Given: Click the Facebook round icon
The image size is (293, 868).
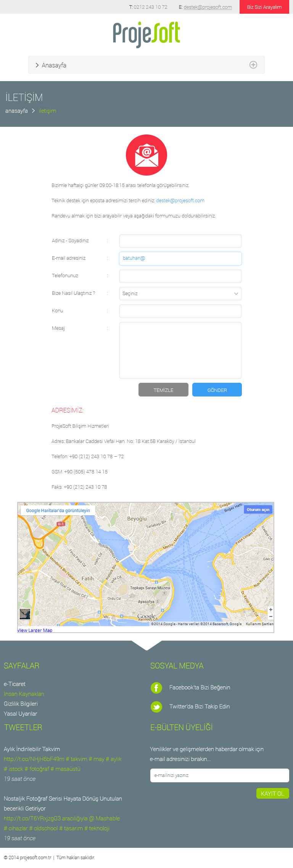Looking at the screenshot, I should point(156,687).
